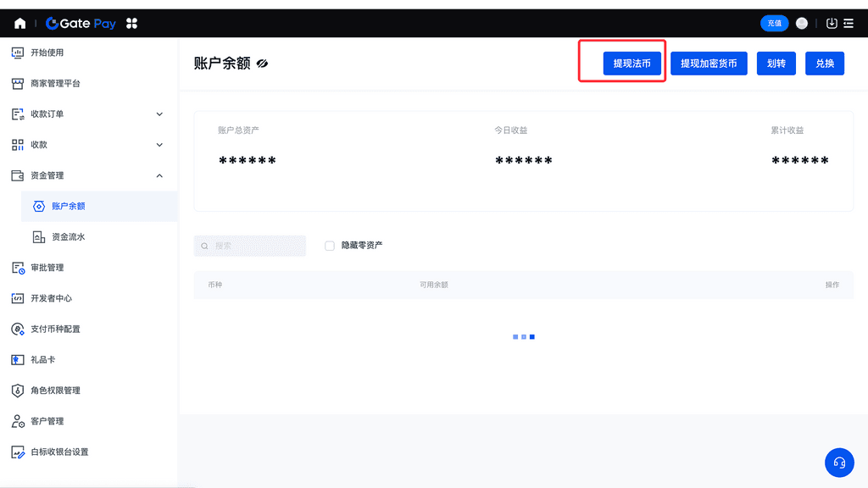This screenshot has width=868, height=488.
Task: Open 开发者中心 from the sidebar
Action: tap(51, 298)
